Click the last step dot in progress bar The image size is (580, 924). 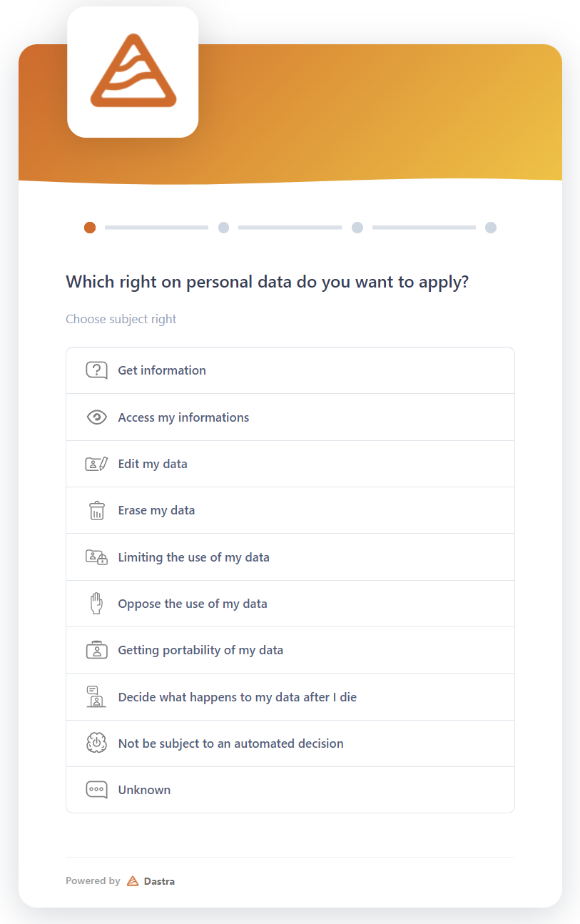[x=491, y=228]
